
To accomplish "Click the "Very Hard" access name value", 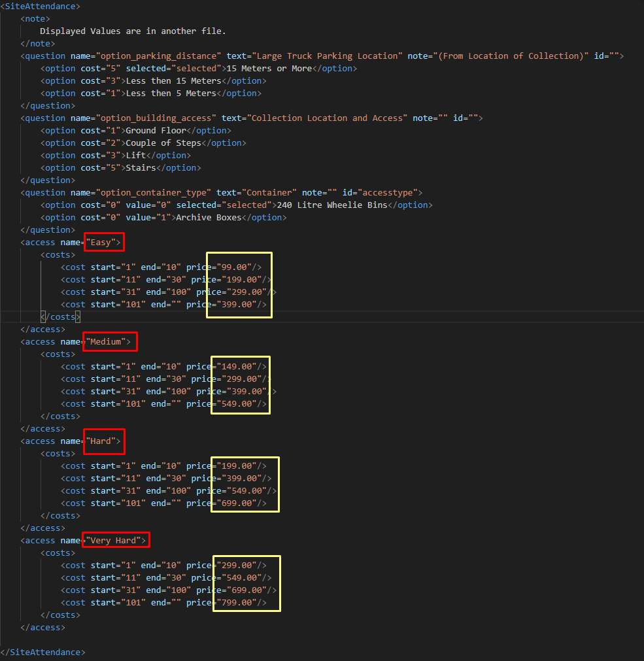I will pyautogui.click(x=113, y=541).
